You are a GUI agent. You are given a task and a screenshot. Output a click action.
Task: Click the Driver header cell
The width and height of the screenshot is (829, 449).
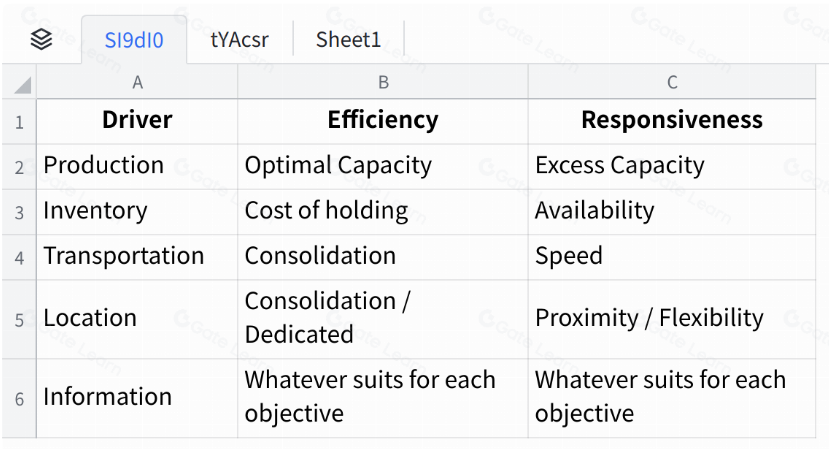pyautogui.click(x=137, y=122)
